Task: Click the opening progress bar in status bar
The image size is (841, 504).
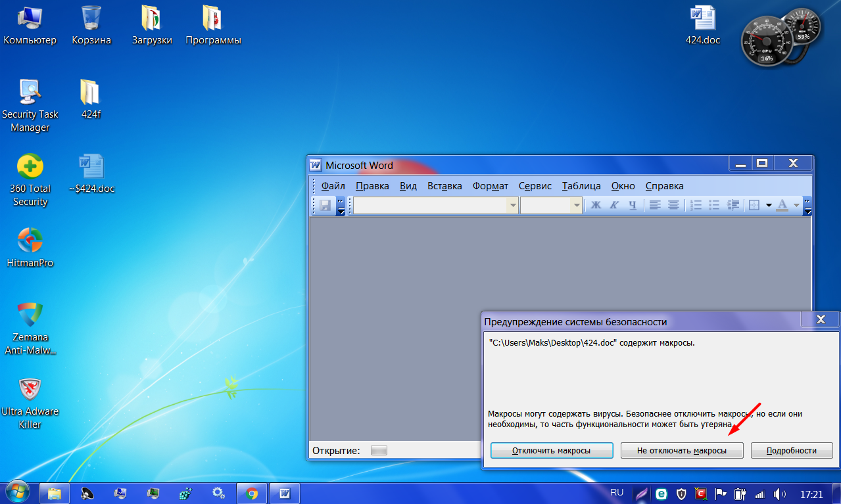Action: coord(379,450)
